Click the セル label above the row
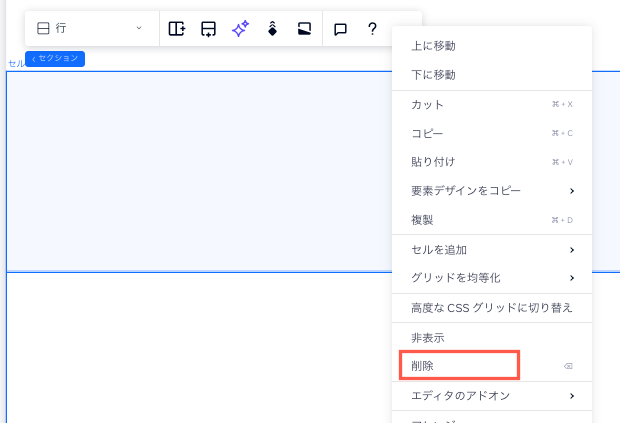 (16, 64)
